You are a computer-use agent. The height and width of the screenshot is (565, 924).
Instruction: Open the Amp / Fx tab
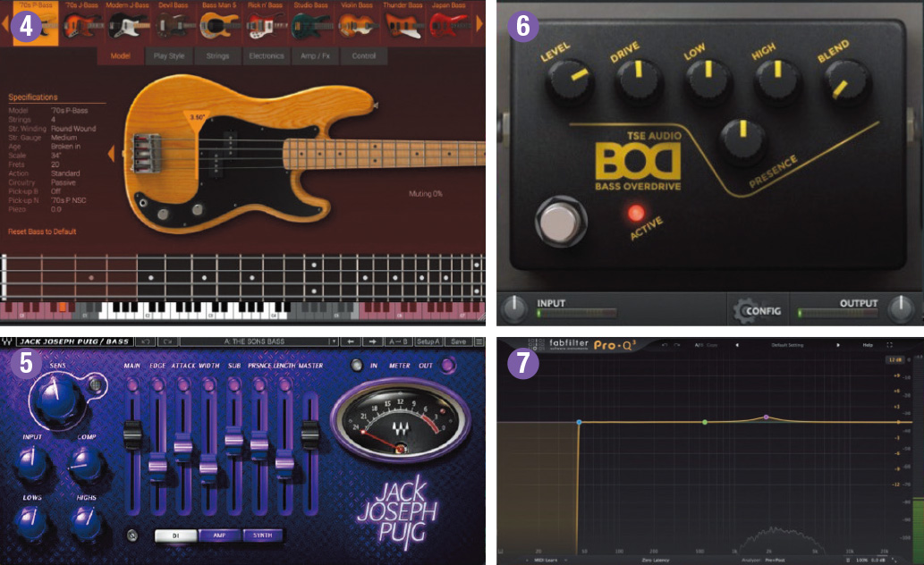click(315, 56)
